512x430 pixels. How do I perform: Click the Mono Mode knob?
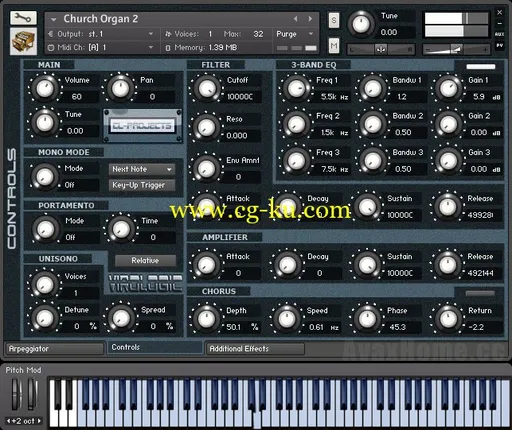pos(45,176)
